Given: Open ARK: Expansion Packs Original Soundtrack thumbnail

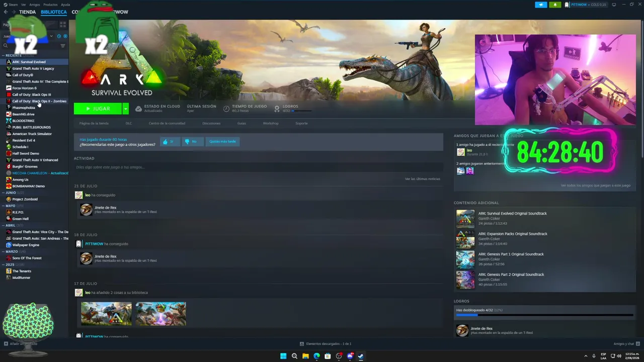Looking at the screenshot, I should [x=465, y=239].
